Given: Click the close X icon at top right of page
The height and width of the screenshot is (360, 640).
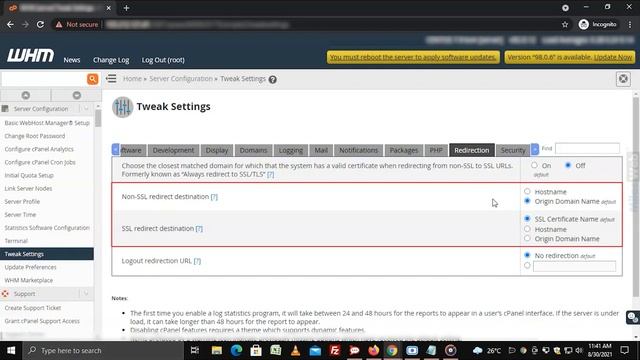Looking at the screenshot, I should 623,79.
